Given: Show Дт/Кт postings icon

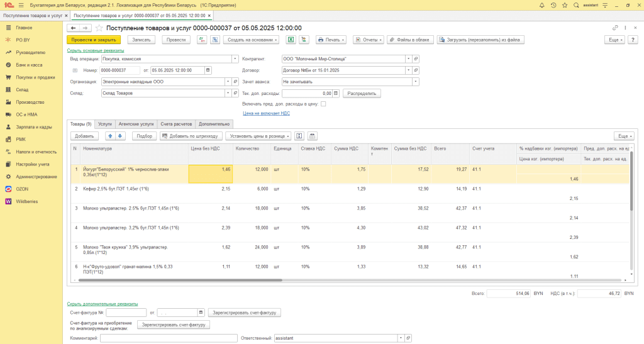Looking at the screenshot, I should pos(202,40).
